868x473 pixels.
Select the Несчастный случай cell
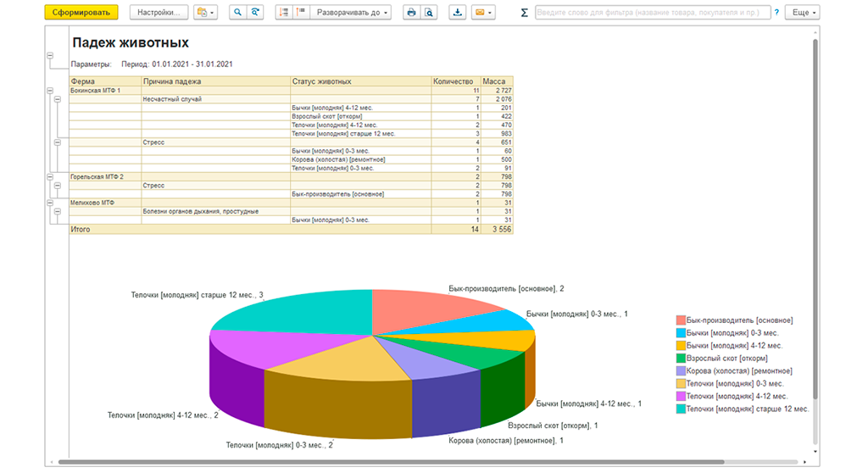(x=216, y=99)
